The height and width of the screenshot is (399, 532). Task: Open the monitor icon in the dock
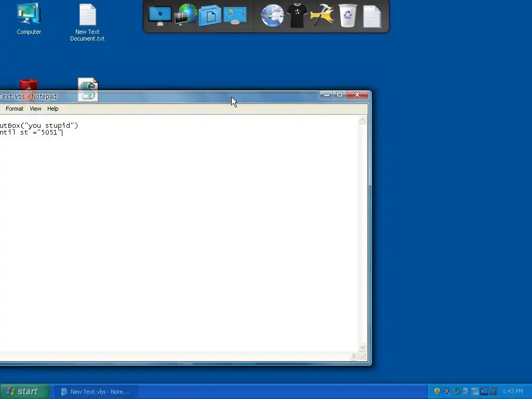(x=160, y=16)
